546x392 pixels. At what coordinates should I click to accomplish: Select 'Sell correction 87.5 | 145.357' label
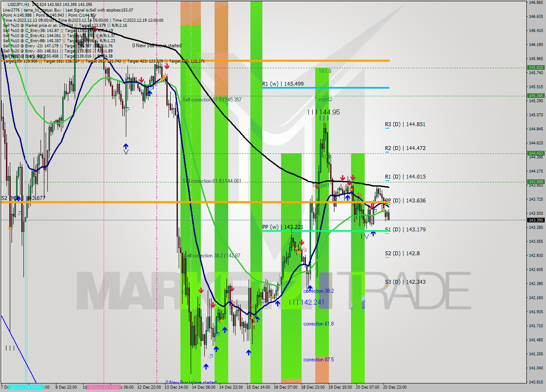(x=212, y=100)
